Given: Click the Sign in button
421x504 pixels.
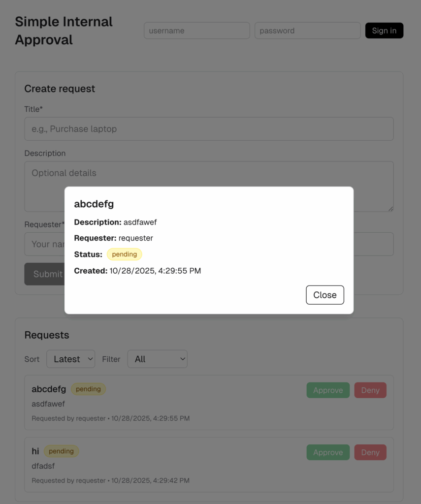Looking at the screenshot, I should (x=384, y=31).
